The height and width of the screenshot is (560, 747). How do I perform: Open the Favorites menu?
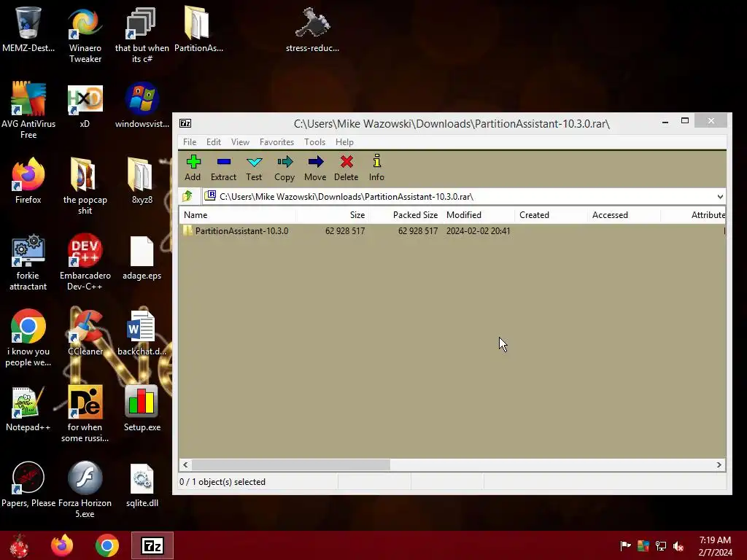click(276, 142)
